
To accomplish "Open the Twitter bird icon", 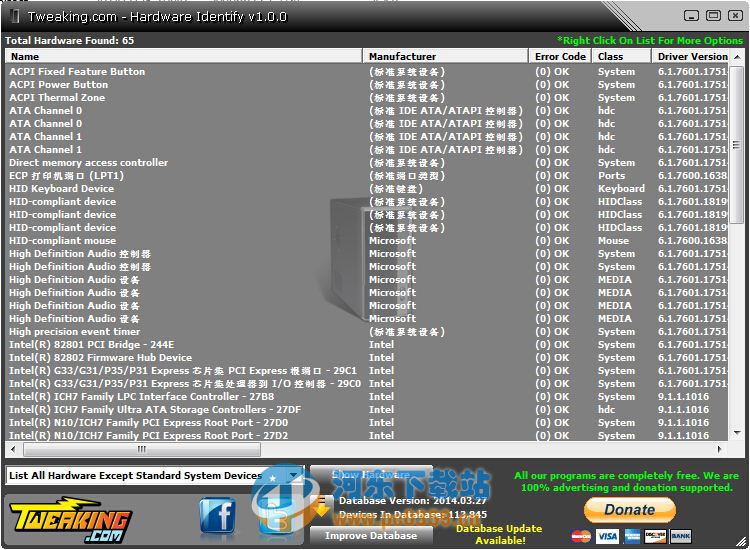I will click(276, 517).
